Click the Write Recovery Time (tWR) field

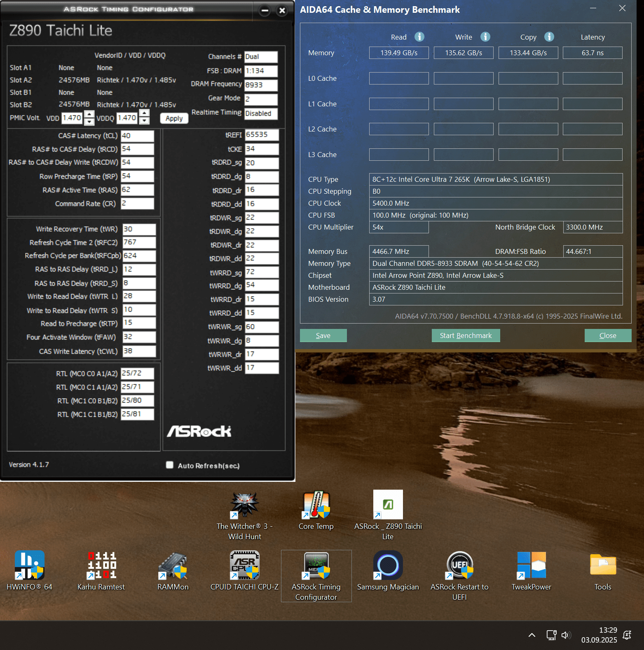pyautogui.click(x=139, y=229)
